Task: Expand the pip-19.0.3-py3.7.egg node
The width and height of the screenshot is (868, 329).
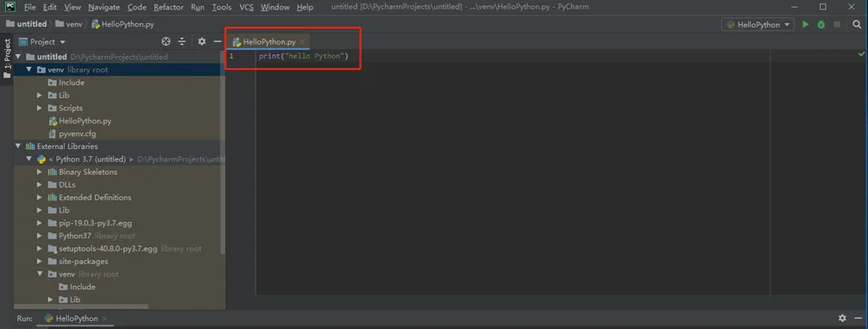Action: pos(40,223)
